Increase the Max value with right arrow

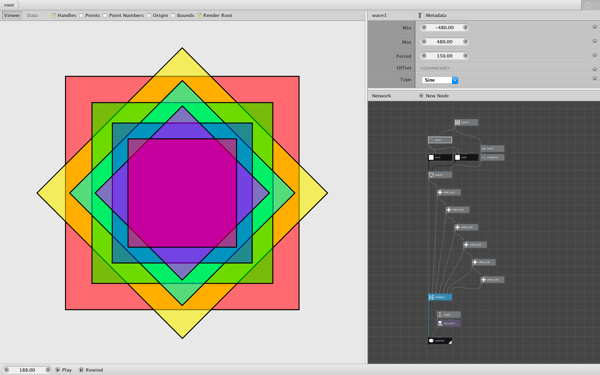click(x=465, y=42)
